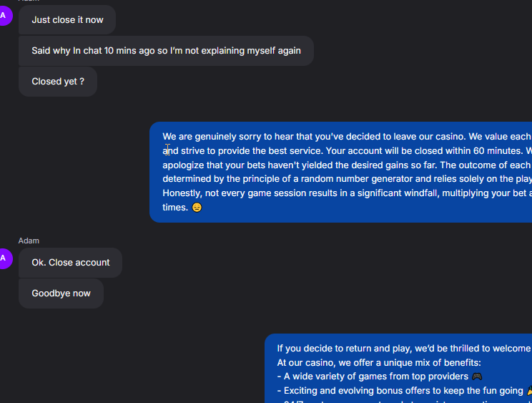Click the sad face emoji in the apology message

point(197,208)
